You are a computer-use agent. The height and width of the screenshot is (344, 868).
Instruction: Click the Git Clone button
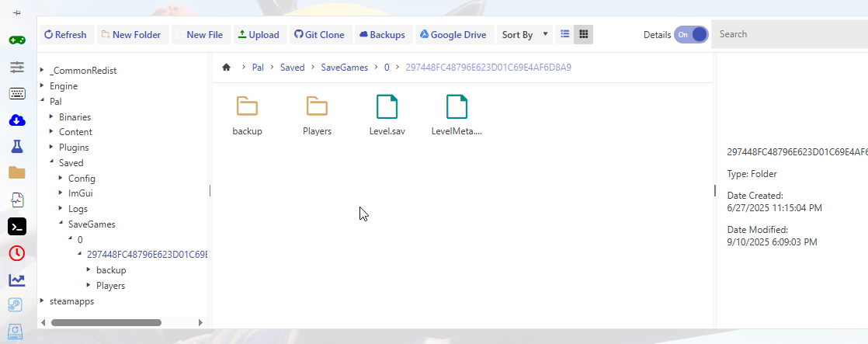(319, 35)
